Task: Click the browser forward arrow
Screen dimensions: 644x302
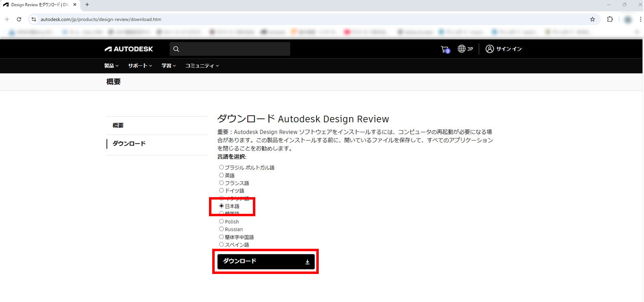Action: tap(7, 19)
